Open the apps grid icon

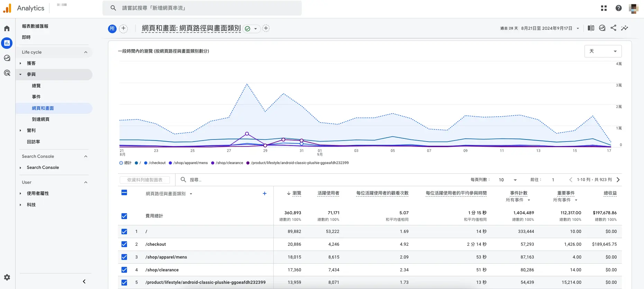604,8
